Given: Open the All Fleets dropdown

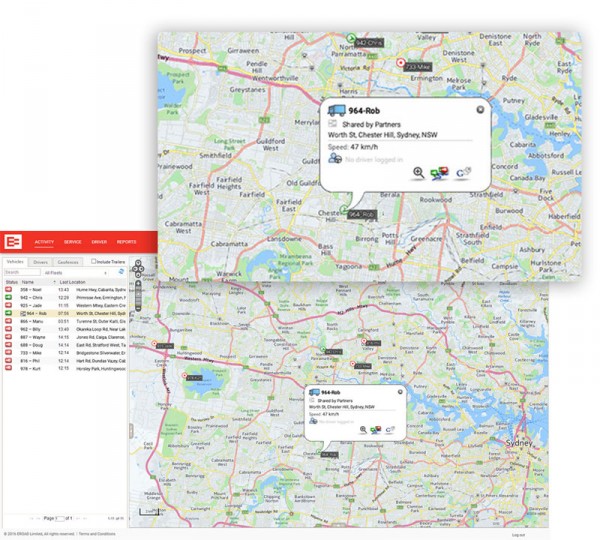Looking at the screenshot, I should (73, 272).
